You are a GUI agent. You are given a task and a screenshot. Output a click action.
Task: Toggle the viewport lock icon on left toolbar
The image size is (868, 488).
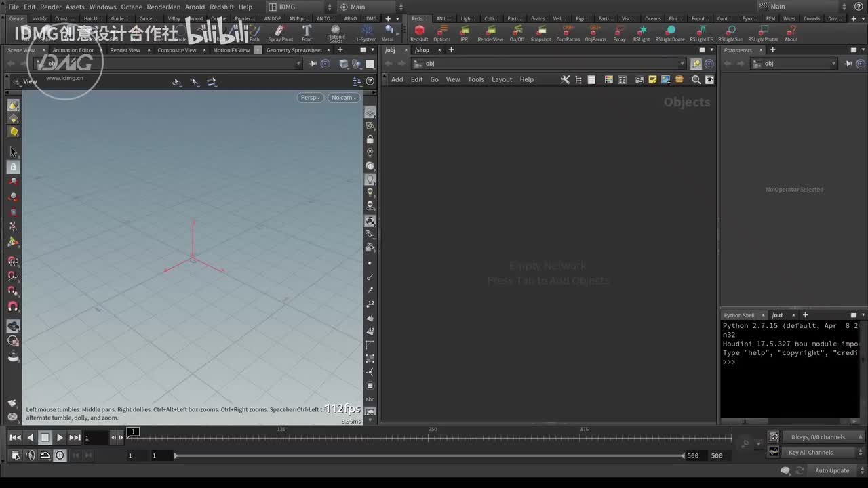13,167
